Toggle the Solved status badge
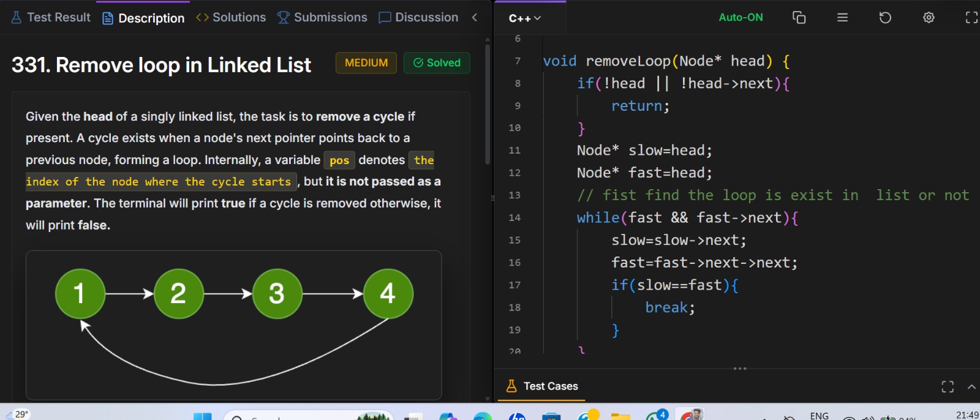This screenshot has height=420, width=980. 437,63
